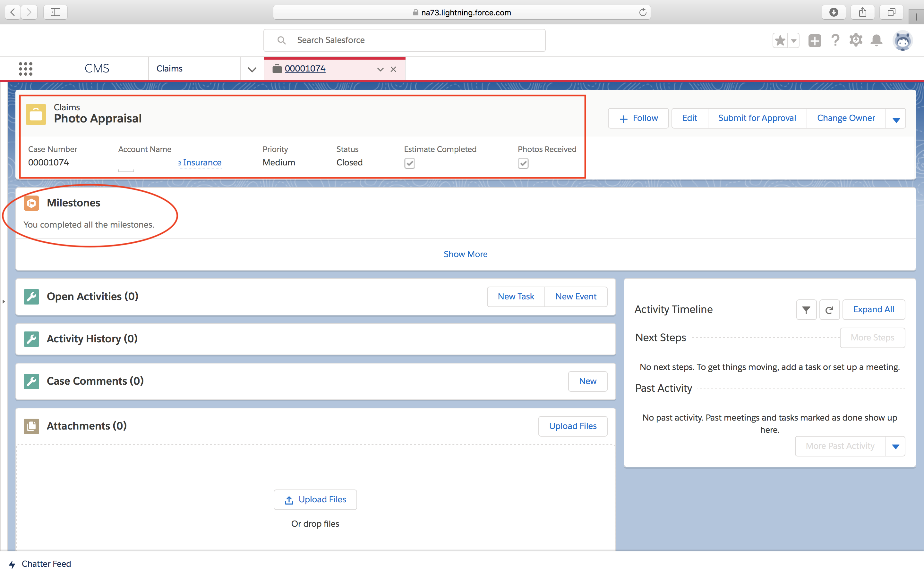The height and width of the screenshot is (577, 924).
Task: Click the Global Actions plus icon
Action: [814, 40]
